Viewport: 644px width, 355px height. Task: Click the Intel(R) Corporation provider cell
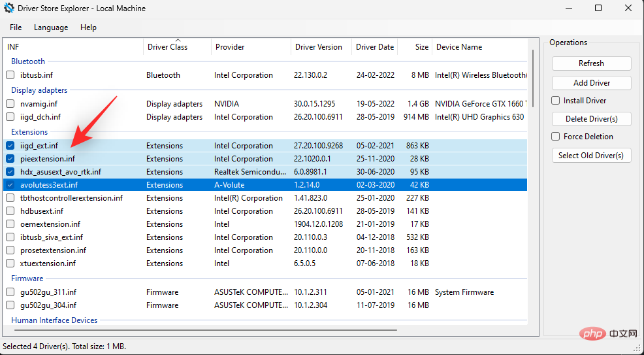pyautogui.click(x=248, y=198)
